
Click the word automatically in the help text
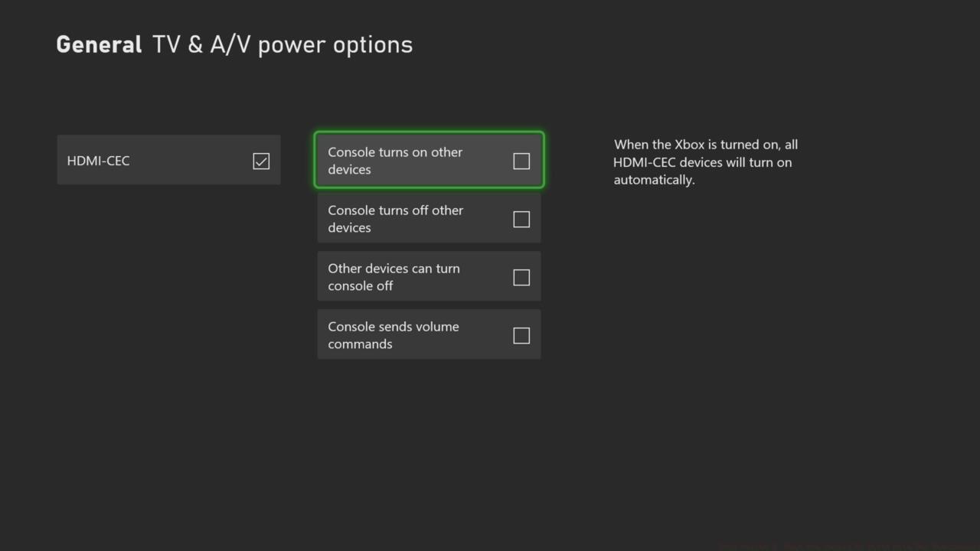click(653, 181)
